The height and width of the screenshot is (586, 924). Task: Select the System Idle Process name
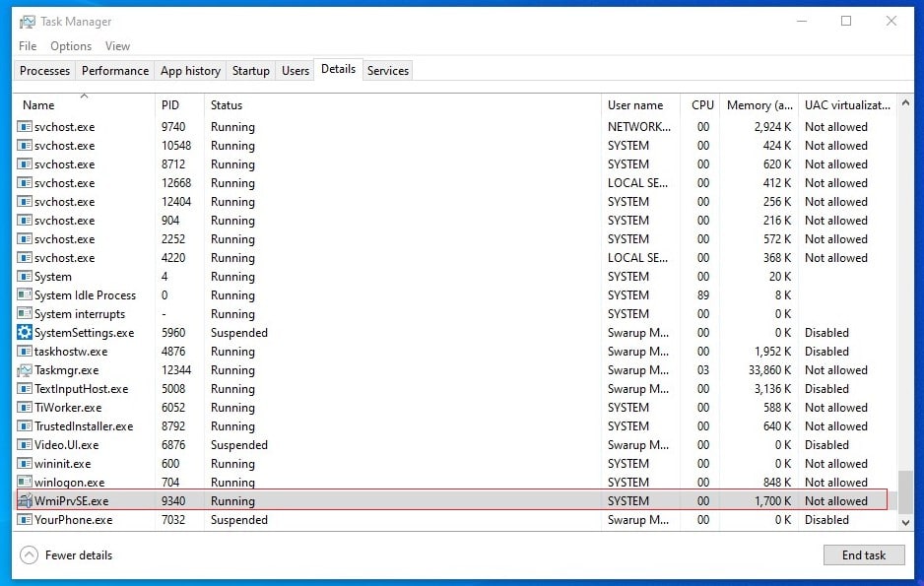85,295
